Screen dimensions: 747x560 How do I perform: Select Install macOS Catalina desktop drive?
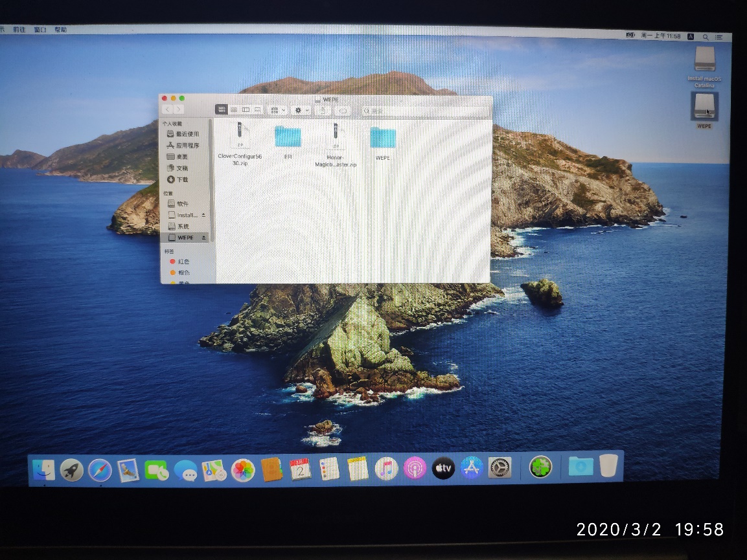tap(705, 67)
